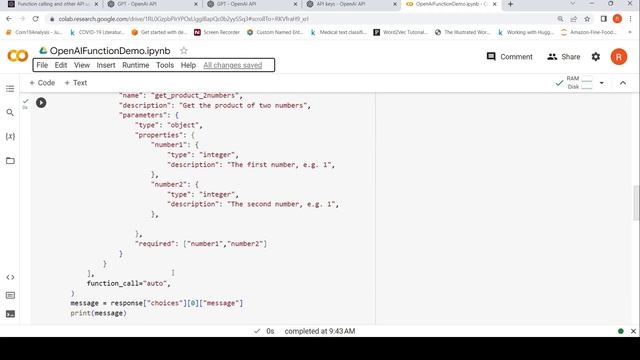Open the Word2Vec Tutorial bookmark
The image size is (640, 360).
coord(400,32)
